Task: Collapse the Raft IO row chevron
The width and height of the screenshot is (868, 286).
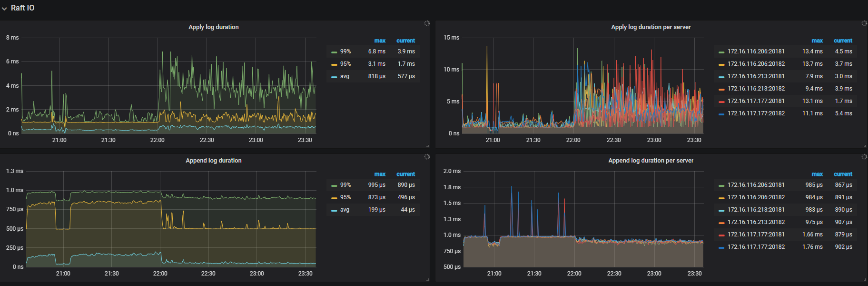Action: 4,9
